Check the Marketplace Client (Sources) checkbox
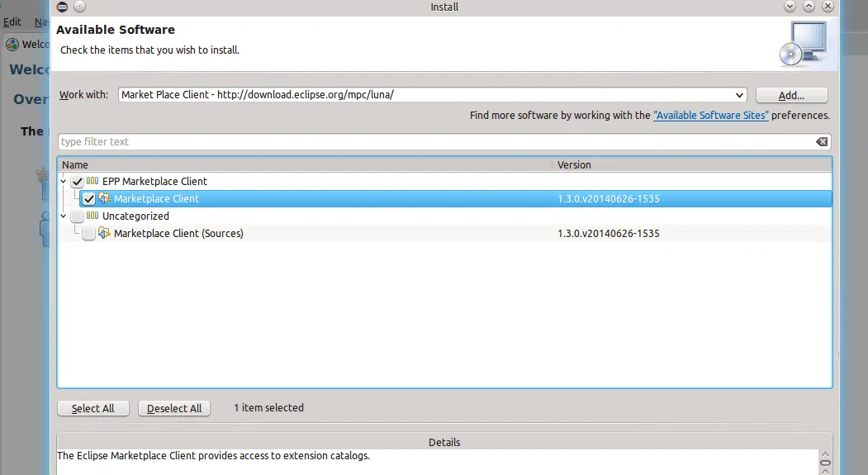The height and width of the screenshot is (475, 868). pyautogui.click(x=88, y=234)
